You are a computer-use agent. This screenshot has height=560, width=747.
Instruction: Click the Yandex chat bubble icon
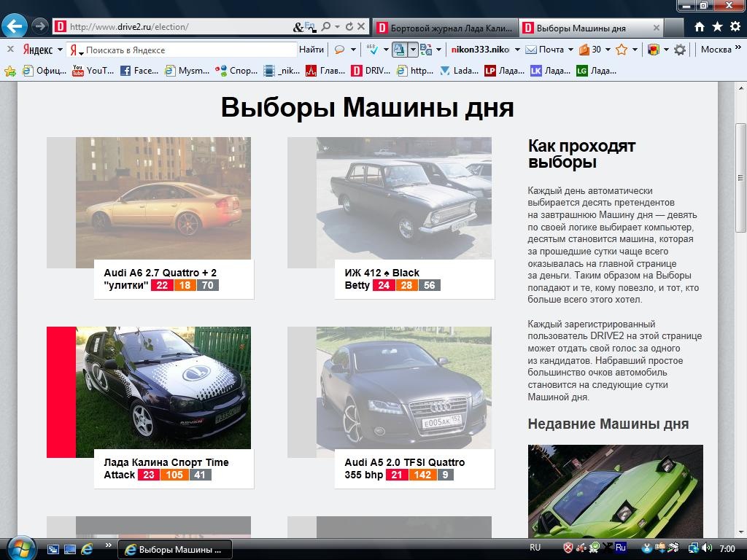coord(340,50)
